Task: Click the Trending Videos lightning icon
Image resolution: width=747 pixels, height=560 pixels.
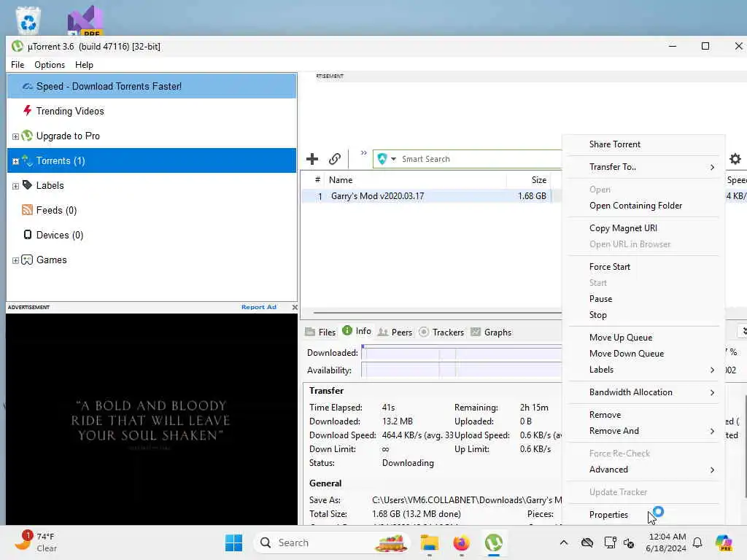Action: pos(27,111)
